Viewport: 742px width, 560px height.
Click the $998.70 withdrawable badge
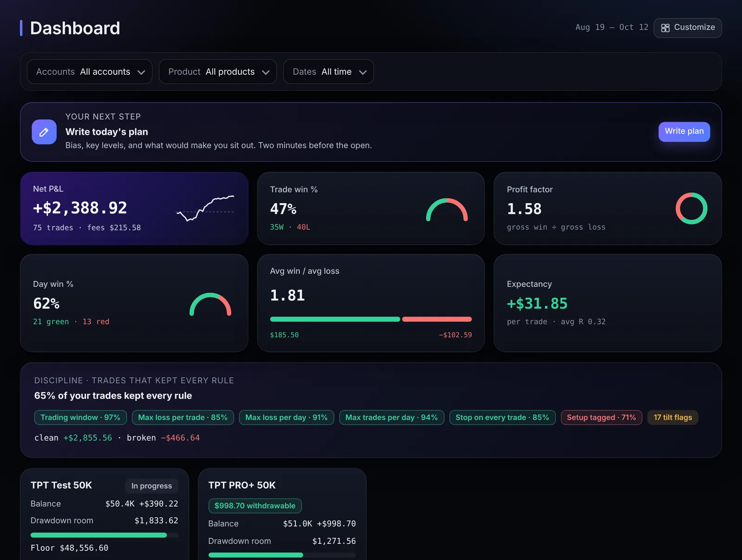[255, 506]
